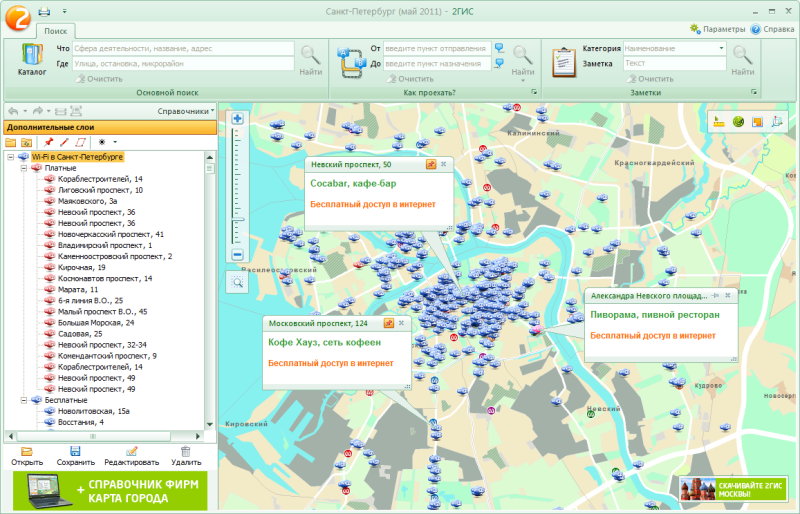
Task: Click the zoom-in plus button on map
Action: click(238, 119)
